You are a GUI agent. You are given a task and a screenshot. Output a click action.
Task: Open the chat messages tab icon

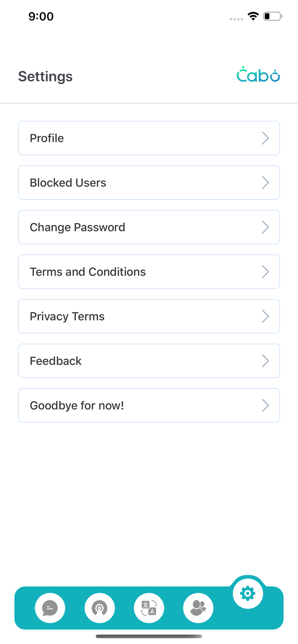(x=50, y=608)
